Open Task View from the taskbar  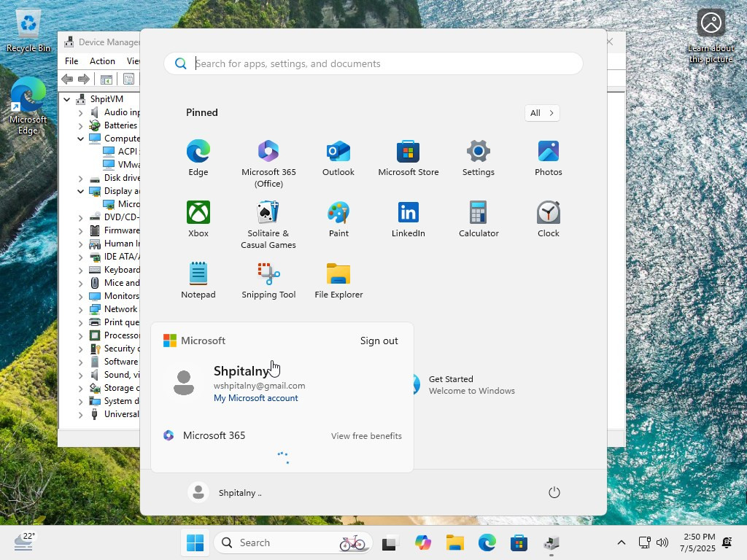[x=390, y=542]
